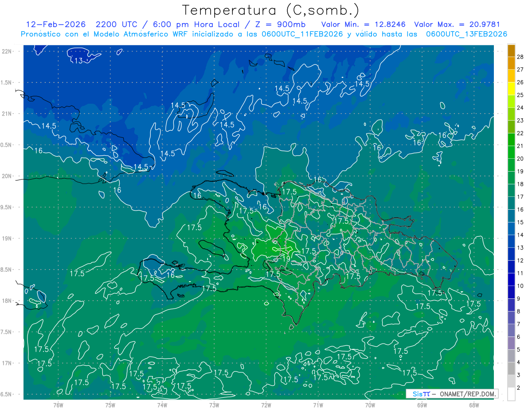Click the 'Valor Max. = 20.9781' text

(457, 24)
